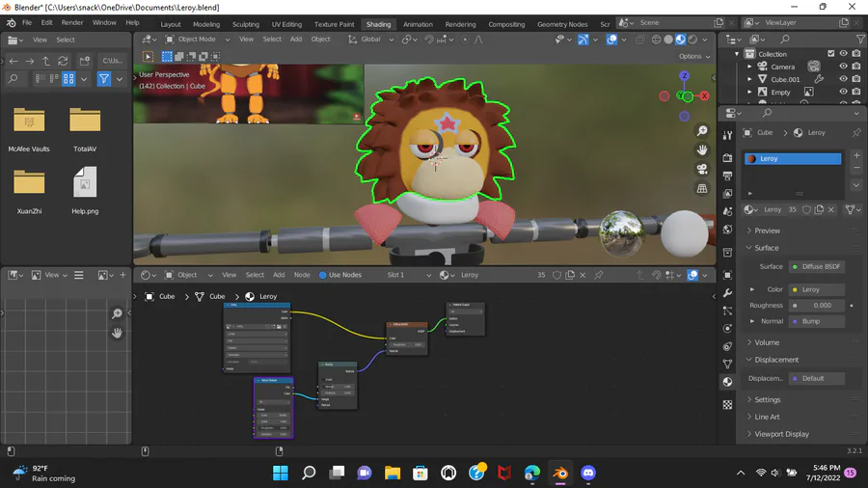The width and height of the screenshot is (868, 488).
Task: Toggle Collection exclude checkbox in outliner
Action: [830, 54]
